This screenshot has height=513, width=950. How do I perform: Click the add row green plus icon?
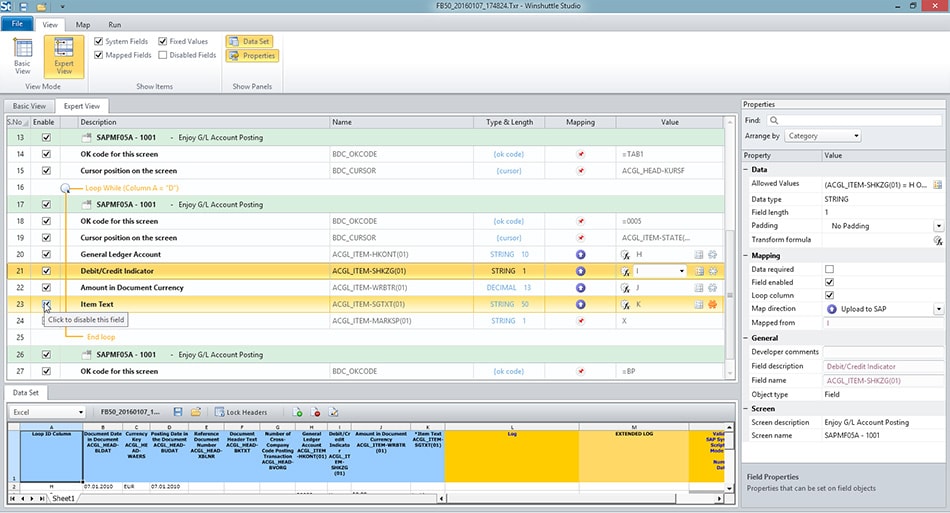tap(297, 412)
